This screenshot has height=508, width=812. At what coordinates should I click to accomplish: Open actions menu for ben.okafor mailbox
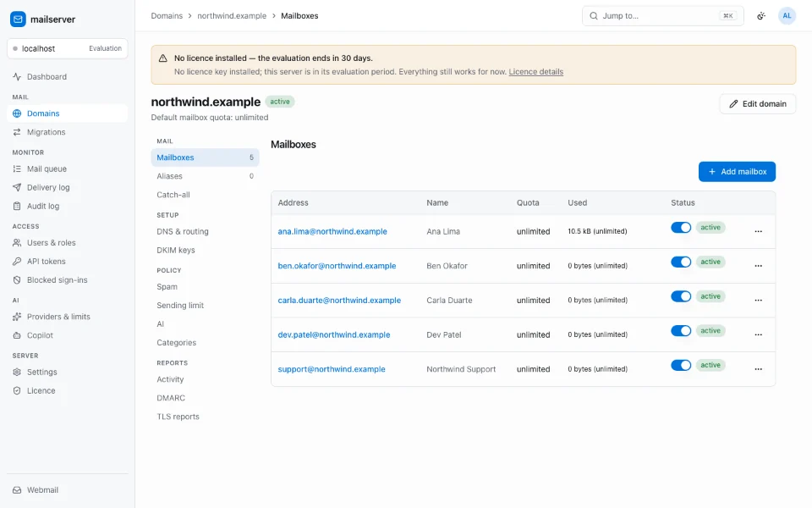coord(758,266)
